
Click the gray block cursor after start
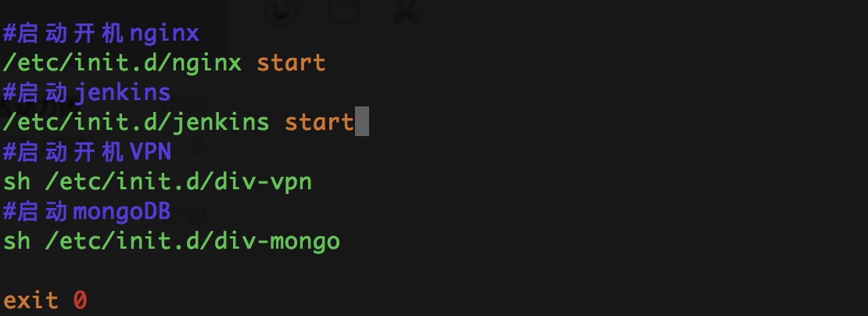click(361, 122)
